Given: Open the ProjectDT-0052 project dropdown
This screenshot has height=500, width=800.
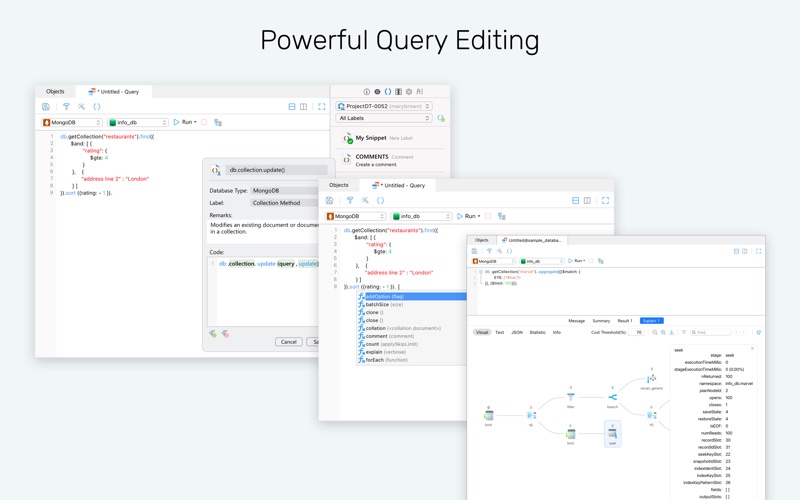Looking at the screenshot, I should [x=384, y=106].
